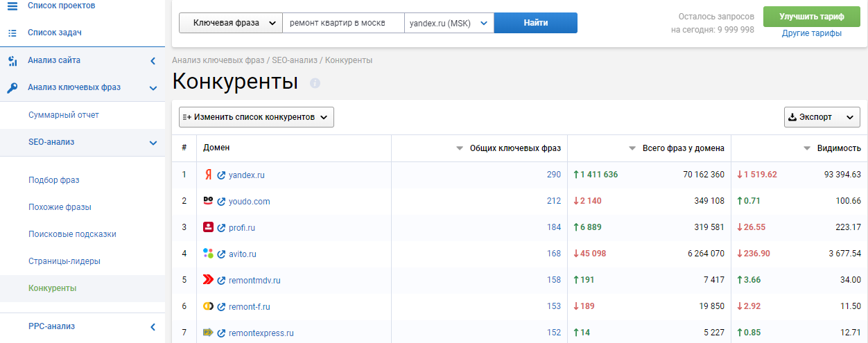Go to Страницы-лидеры
868x343 pixels.
click(64, 261)
